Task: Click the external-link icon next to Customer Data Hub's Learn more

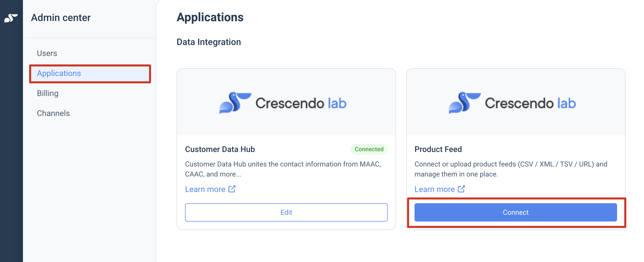Action: click(232, 189)
